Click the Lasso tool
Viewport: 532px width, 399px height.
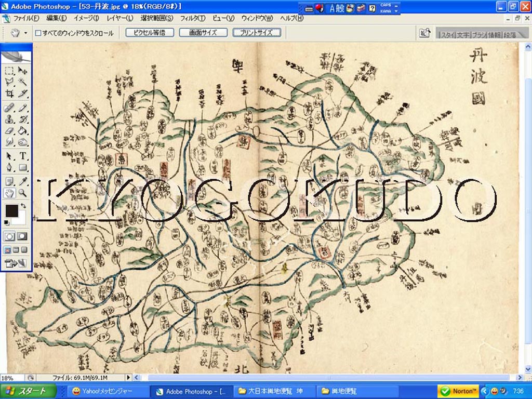coord(9,82)
